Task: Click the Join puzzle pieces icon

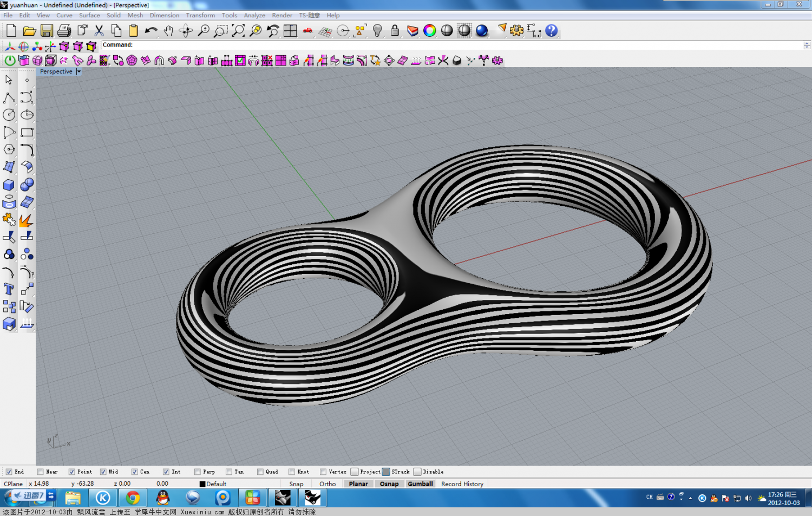Action: [x=9, y=220]
